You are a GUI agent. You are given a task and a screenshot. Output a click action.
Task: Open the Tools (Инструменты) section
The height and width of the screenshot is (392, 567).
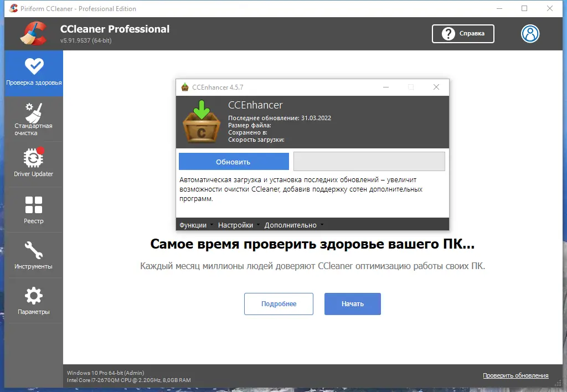[34, 255]
